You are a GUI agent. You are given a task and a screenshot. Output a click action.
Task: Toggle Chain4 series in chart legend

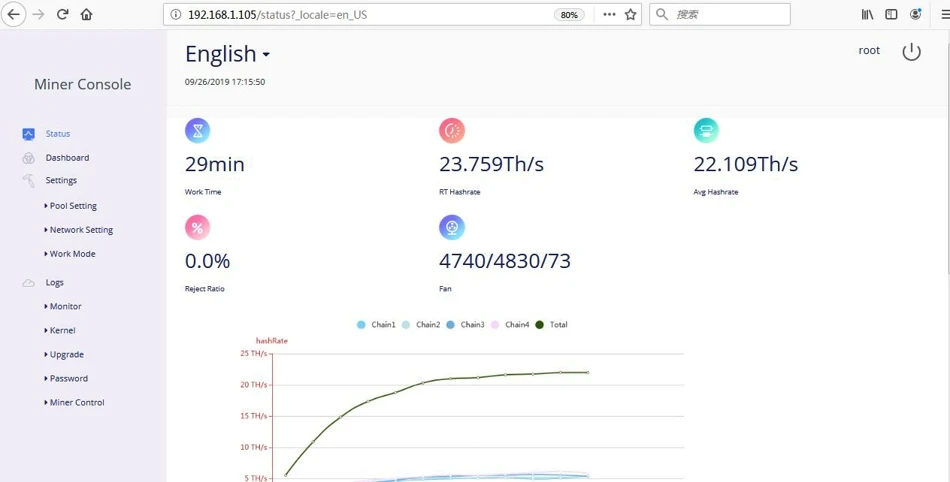(x=510, y=325)
